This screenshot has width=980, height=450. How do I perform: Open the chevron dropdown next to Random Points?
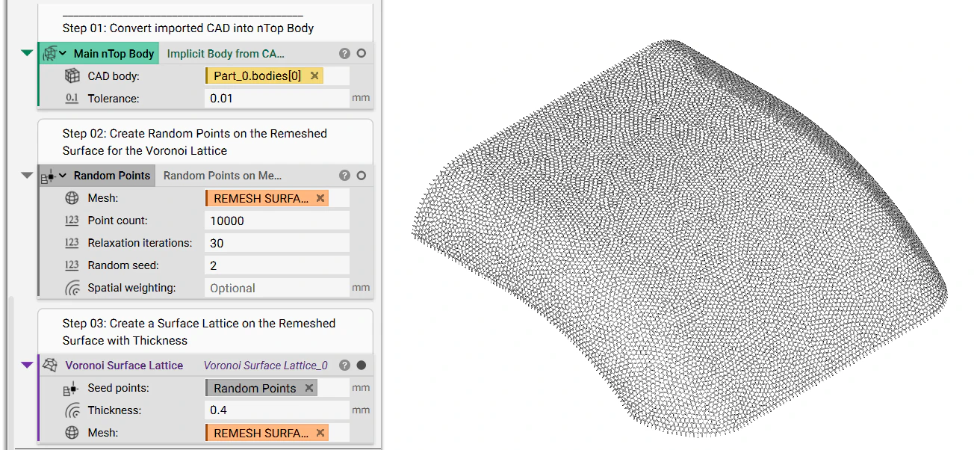point(63,176)
